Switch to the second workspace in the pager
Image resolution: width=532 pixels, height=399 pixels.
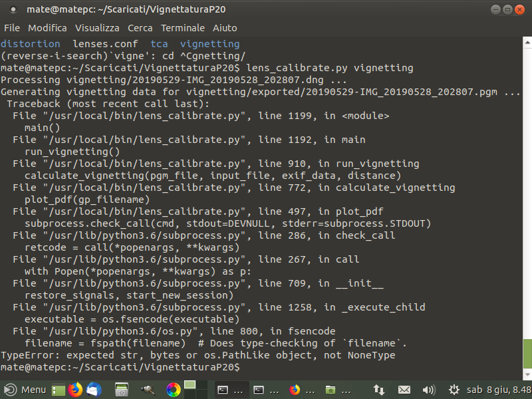click(202, 385)
